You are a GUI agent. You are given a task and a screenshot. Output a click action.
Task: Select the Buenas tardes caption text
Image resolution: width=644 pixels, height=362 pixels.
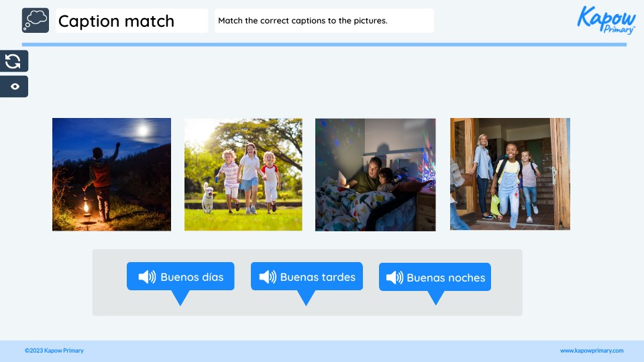pos(317,277)
